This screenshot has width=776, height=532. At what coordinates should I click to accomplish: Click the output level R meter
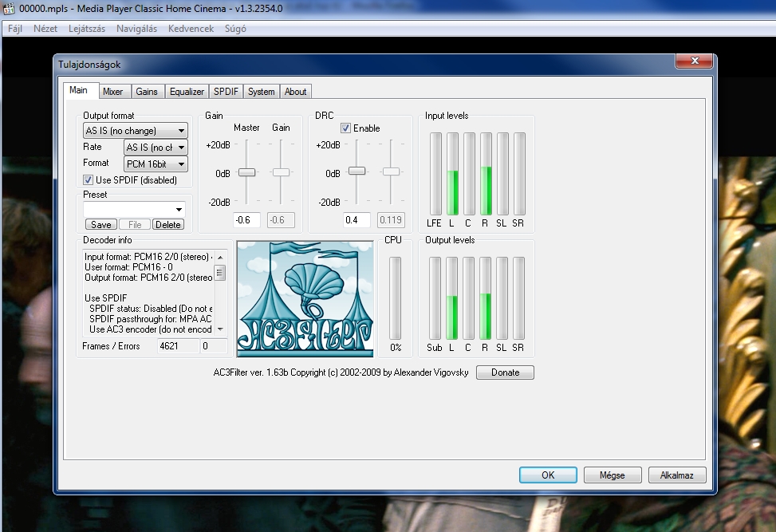pyautogui.click(x=485, y=298)
